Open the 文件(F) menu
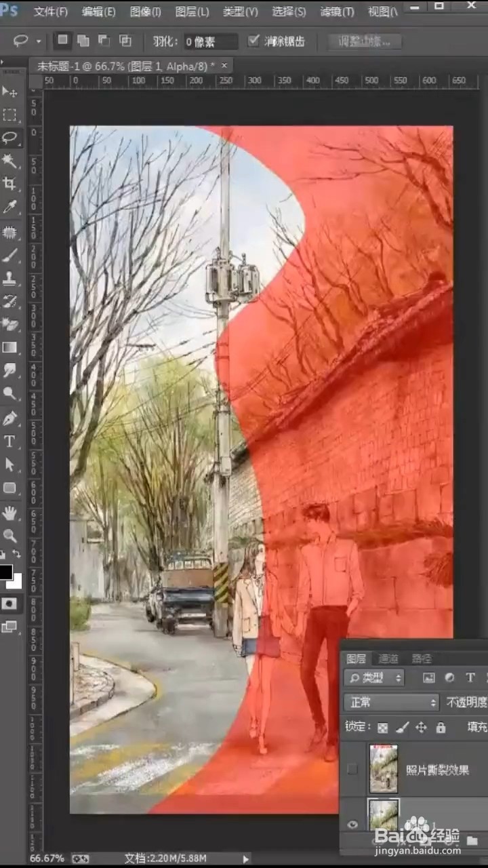This screenshot has height=868, width=488. [x=51, y=12]
